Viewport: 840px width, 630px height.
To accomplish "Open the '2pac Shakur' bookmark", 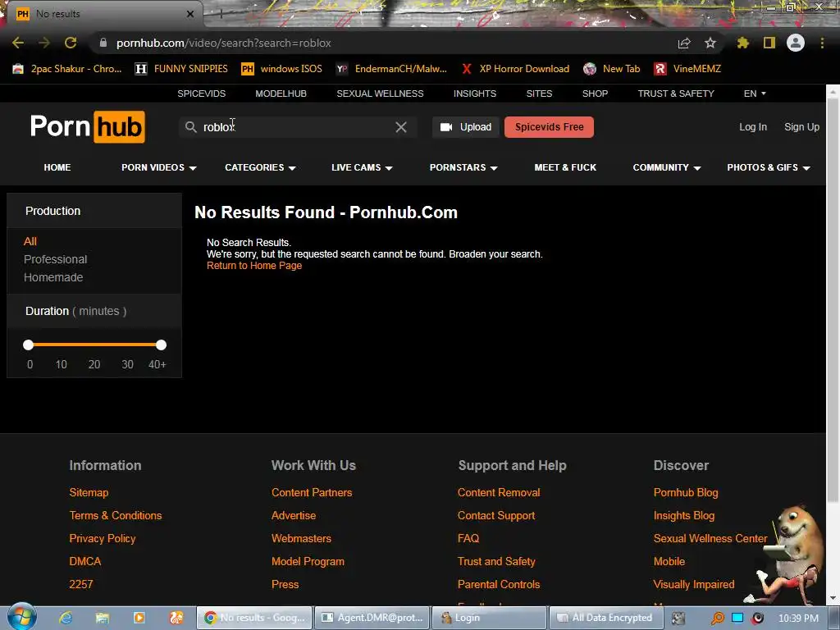I will point(67,69).
